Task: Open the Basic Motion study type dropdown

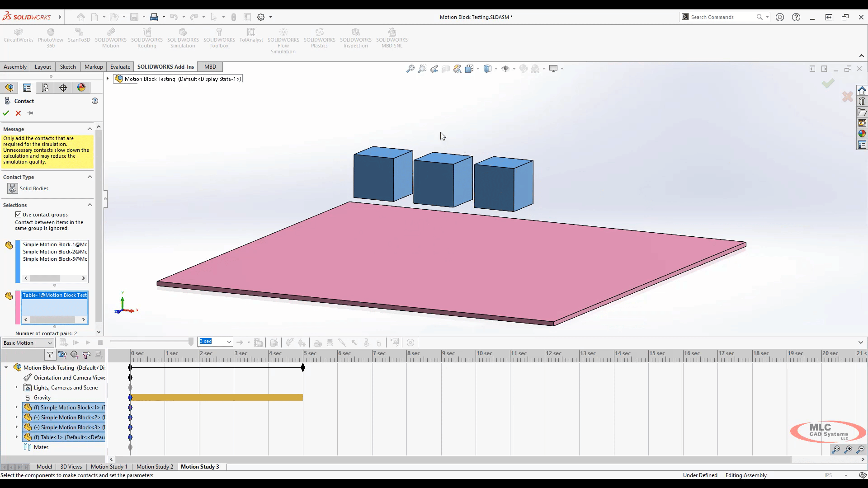Action: [50, 343]
